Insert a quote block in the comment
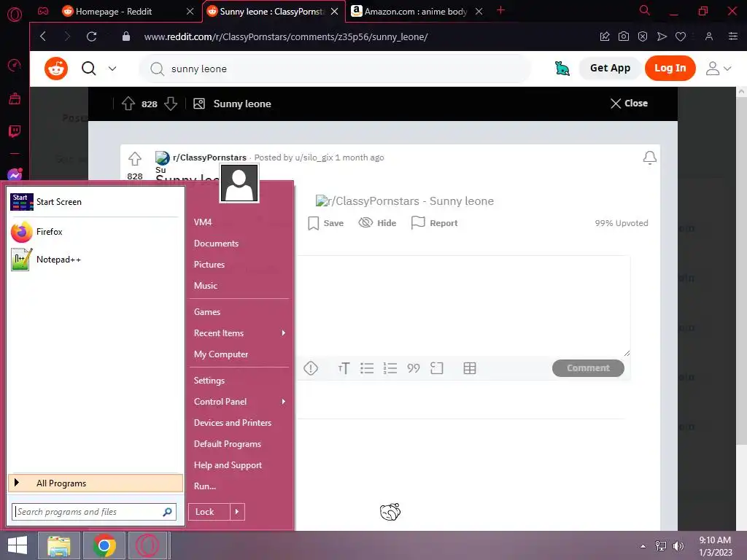 (414, 368)
